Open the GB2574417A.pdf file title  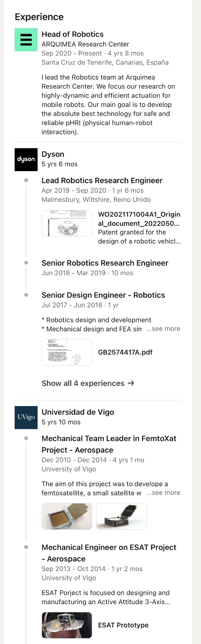point(125,352)
